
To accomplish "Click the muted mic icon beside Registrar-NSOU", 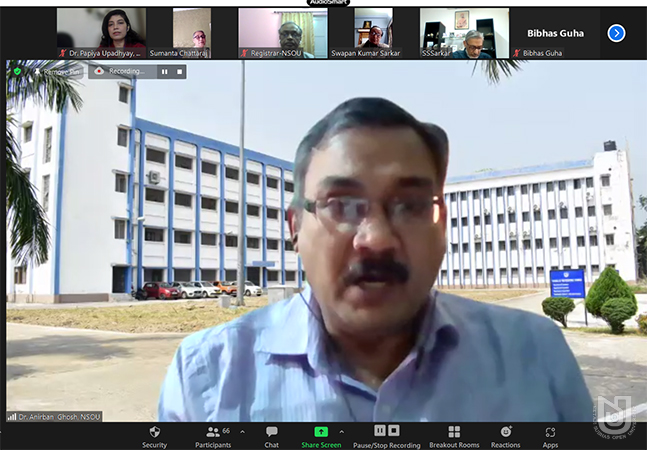I will pyautogui.click(x=244, y=53).
